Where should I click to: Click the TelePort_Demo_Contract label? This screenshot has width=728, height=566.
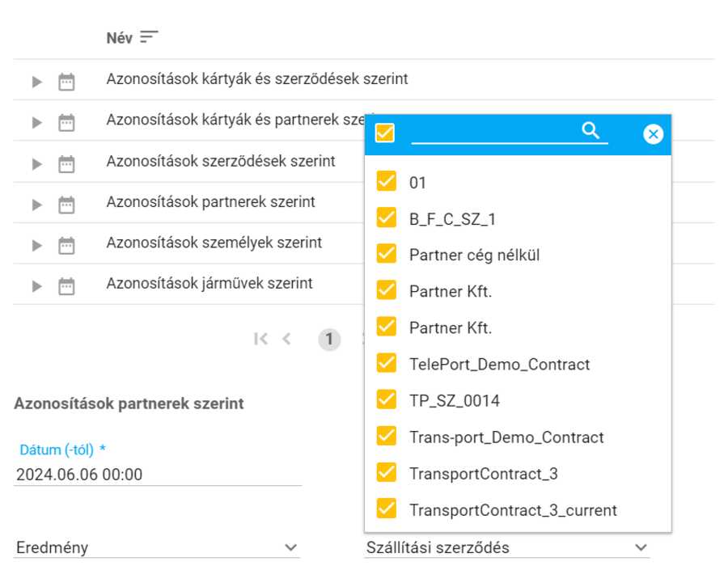[x=500, y=365]
